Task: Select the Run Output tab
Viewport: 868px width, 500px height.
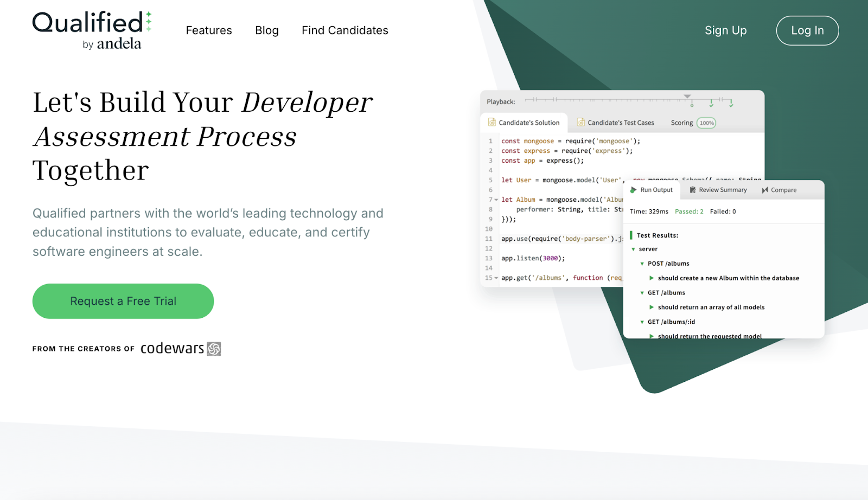Action: tap(651, 190)
